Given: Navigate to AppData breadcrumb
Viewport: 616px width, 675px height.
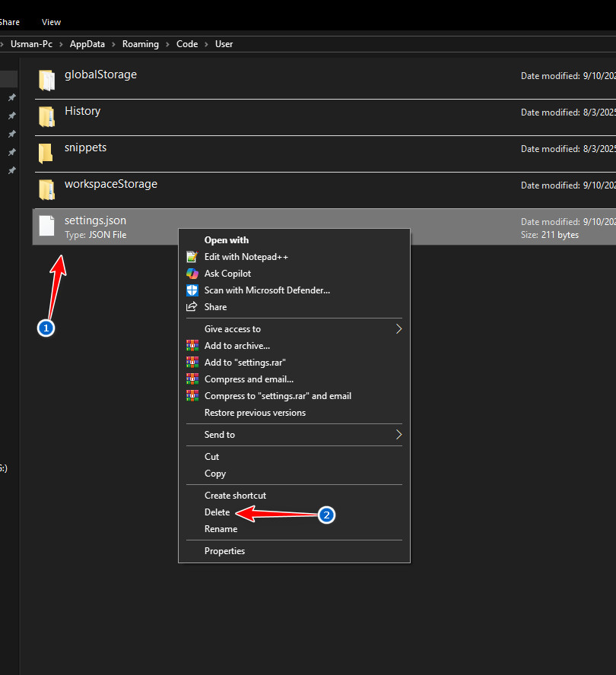Looking at the screenshot, I should coord(87,44).
